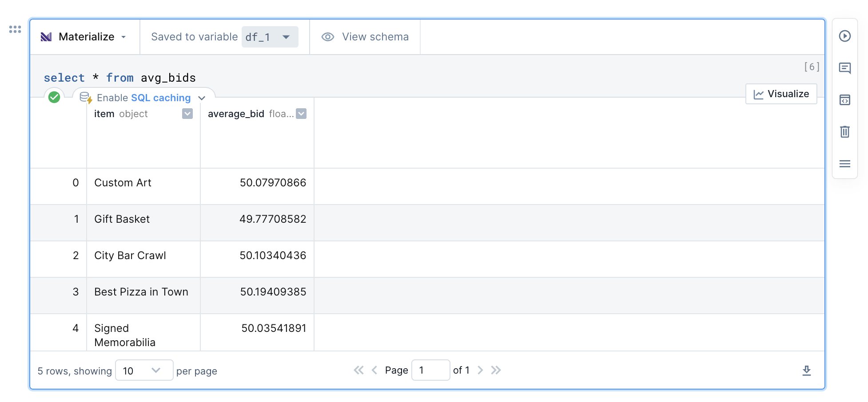The width and height of the screenshot is (868, 402).
Task: Open the average_bid column menu arrow
Action: pos(301,114)
